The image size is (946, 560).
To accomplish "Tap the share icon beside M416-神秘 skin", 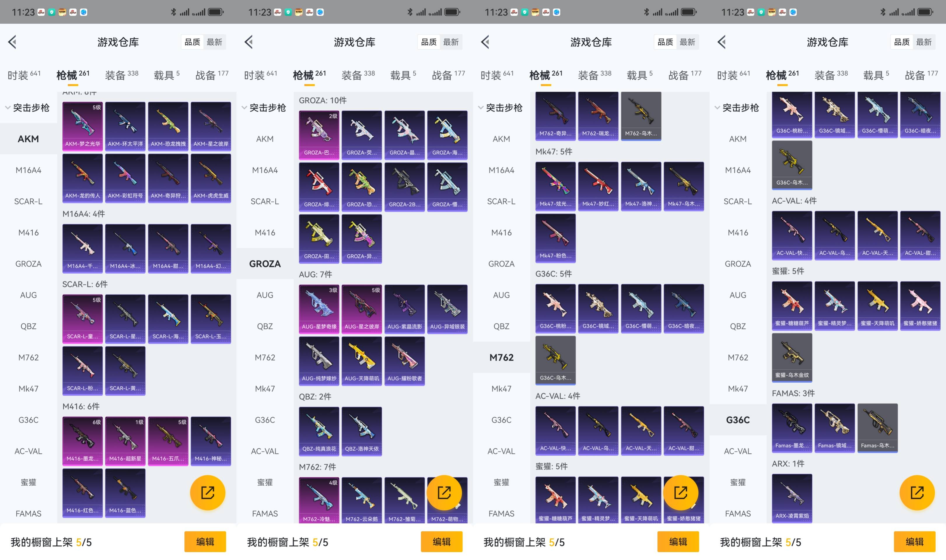I will (x=207, y=492).
